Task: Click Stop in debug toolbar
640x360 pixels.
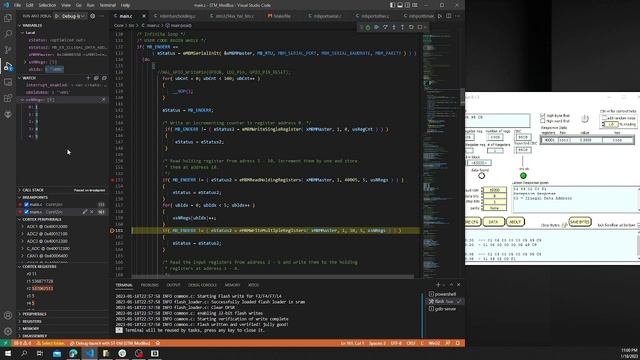Action: pos(420,27)
